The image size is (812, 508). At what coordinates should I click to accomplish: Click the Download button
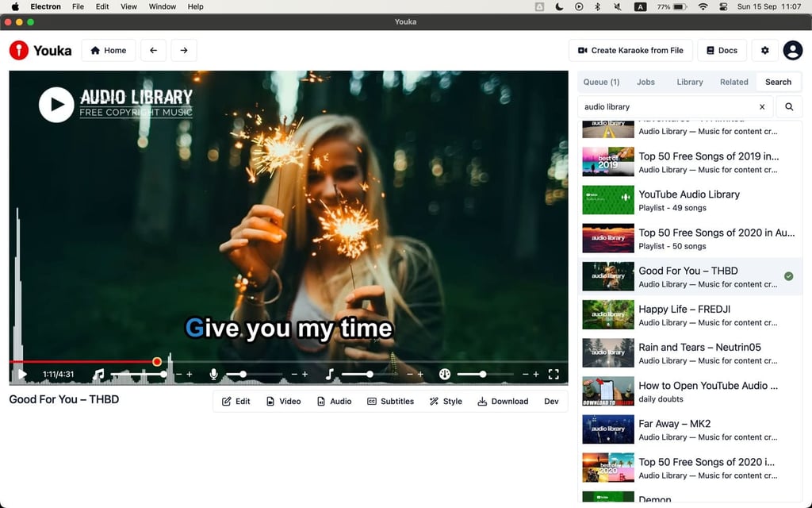click(x=503, y=401)
